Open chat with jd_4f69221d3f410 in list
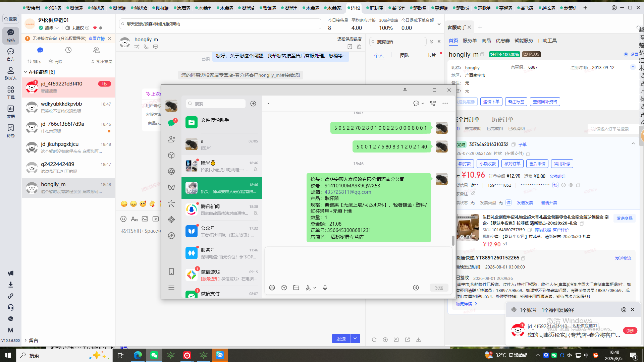The height and width of the screenshot is (362, 644). [68, 87]
